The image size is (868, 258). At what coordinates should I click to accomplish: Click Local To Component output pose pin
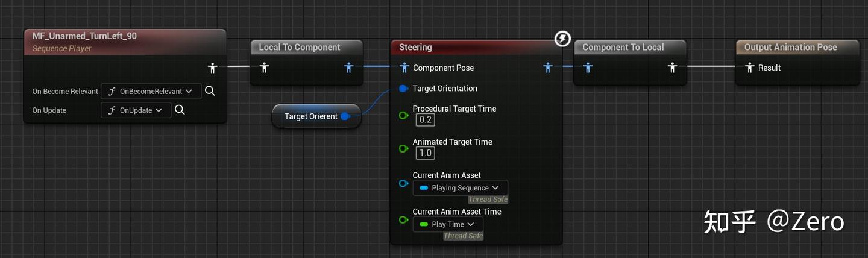(x=348, y=68)
